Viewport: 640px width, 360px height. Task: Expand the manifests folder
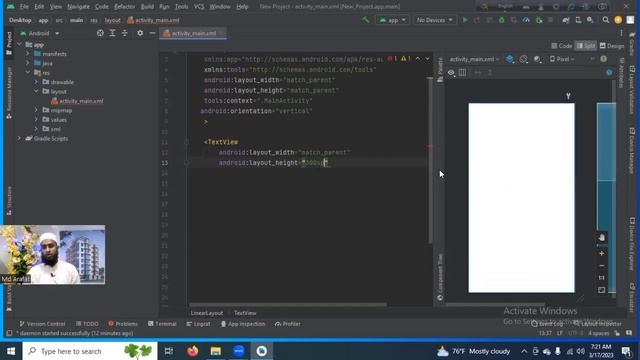coord(28,54)
